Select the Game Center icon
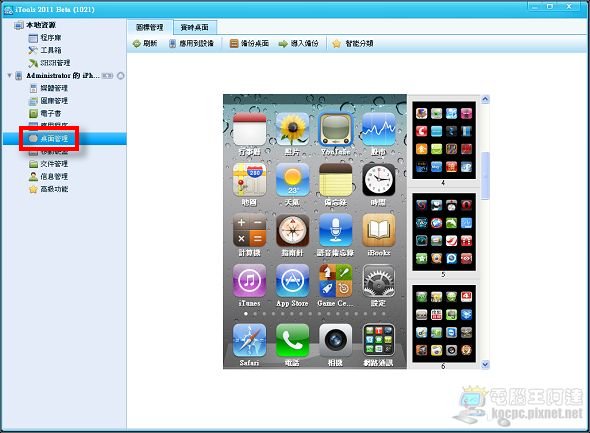Viewport: 590px width, 433px height. 336,281
